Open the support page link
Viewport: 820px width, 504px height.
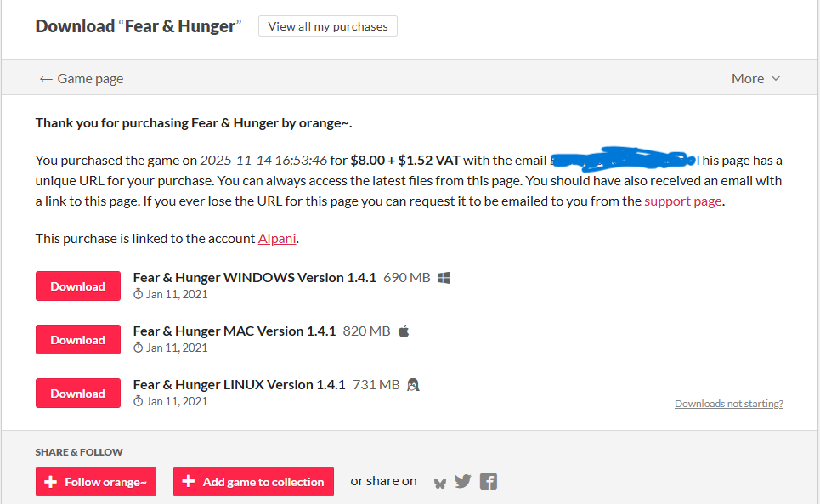683,201
